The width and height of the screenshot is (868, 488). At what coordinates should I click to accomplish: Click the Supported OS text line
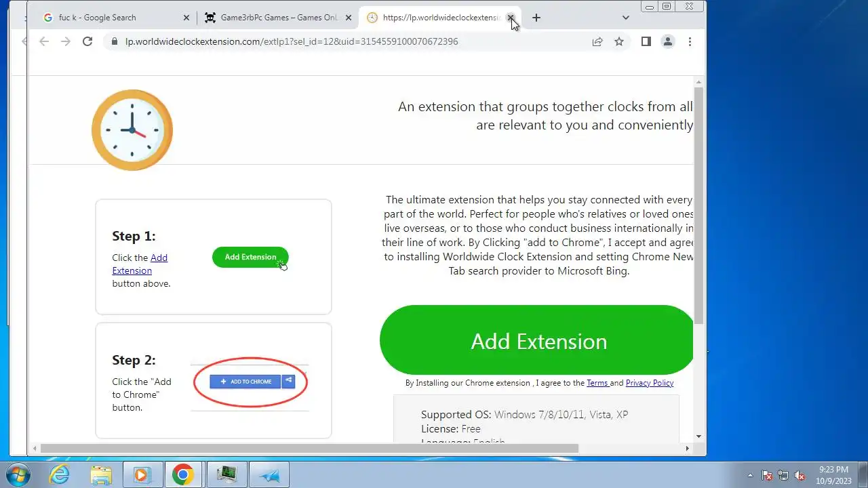[x=524, y=414]
